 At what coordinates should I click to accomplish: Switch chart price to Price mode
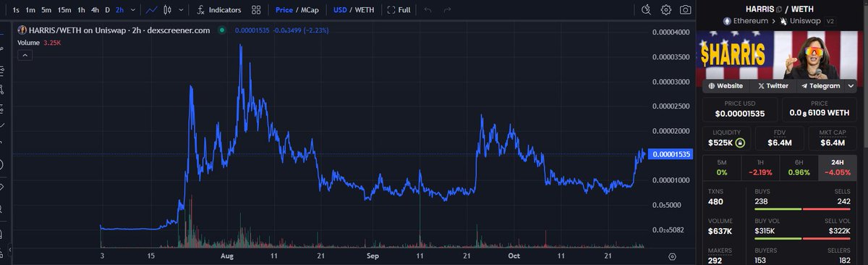click(x=284, y=10)
